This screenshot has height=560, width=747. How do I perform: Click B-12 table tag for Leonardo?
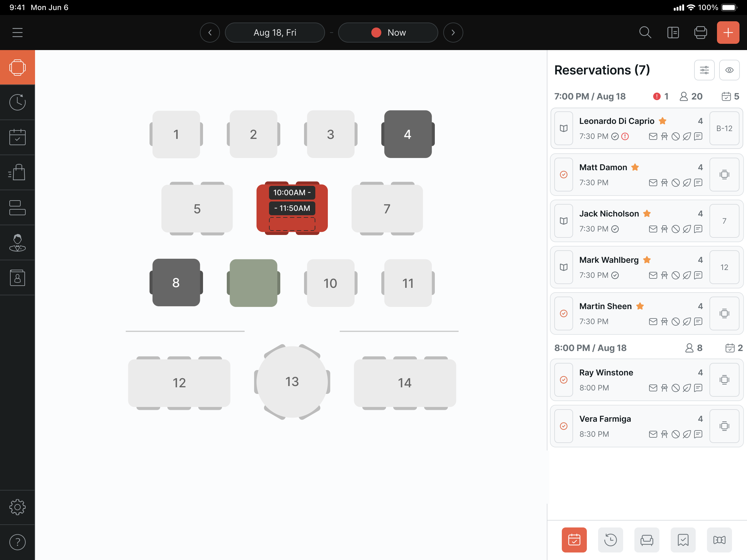coord(724,128)
